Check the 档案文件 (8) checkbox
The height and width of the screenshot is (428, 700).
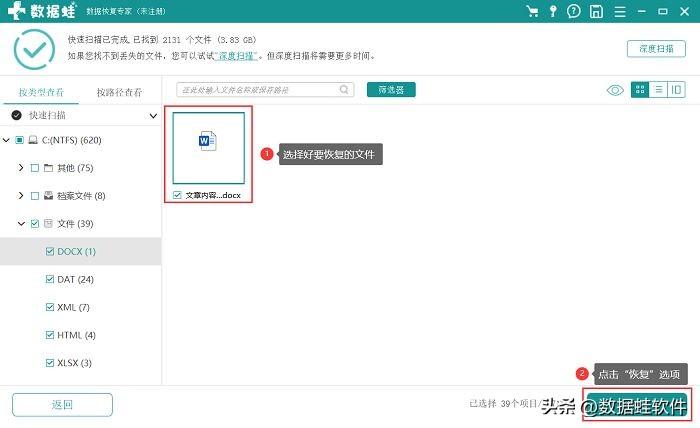tap(35, 196)
